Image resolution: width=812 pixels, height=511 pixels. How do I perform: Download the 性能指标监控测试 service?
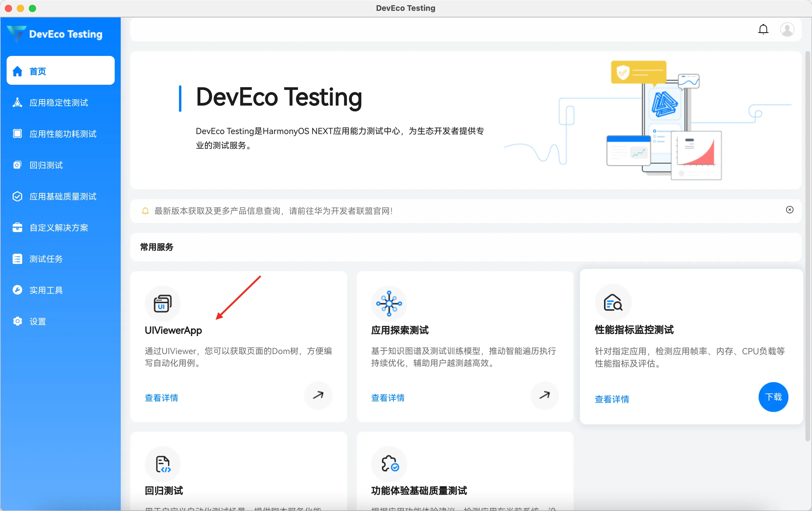pyautogui.click(x=773, y=397)
